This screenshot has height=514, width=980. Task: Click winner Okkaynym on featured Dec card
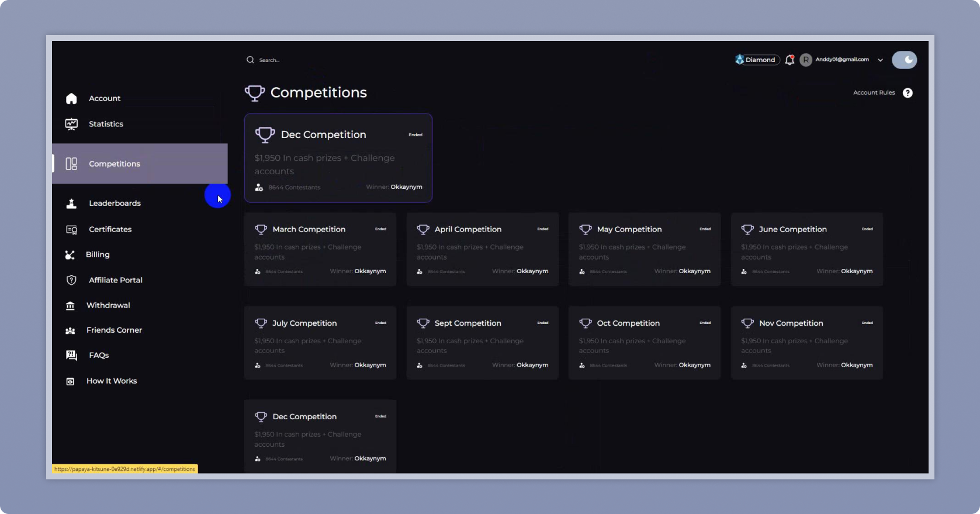tap(406, 187)
